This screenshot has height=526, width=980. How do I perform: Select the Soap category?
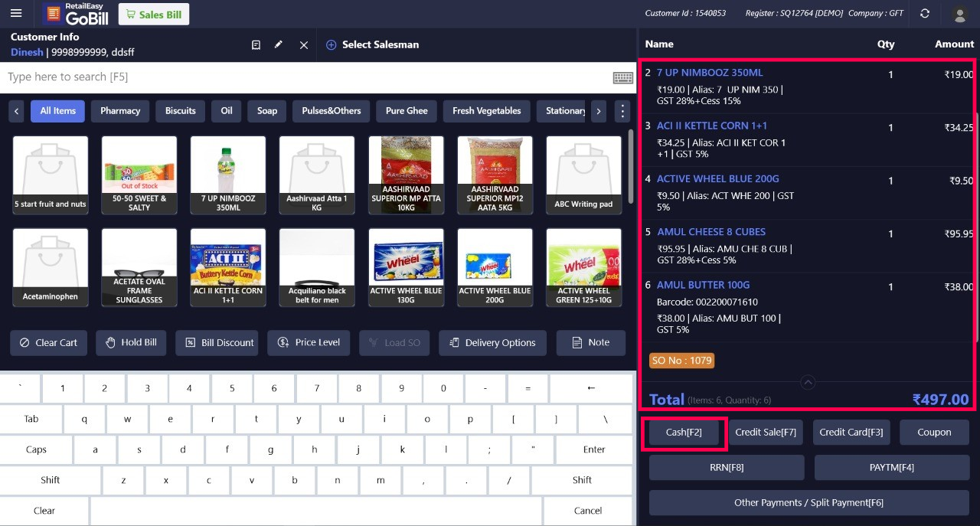[267, 111]
